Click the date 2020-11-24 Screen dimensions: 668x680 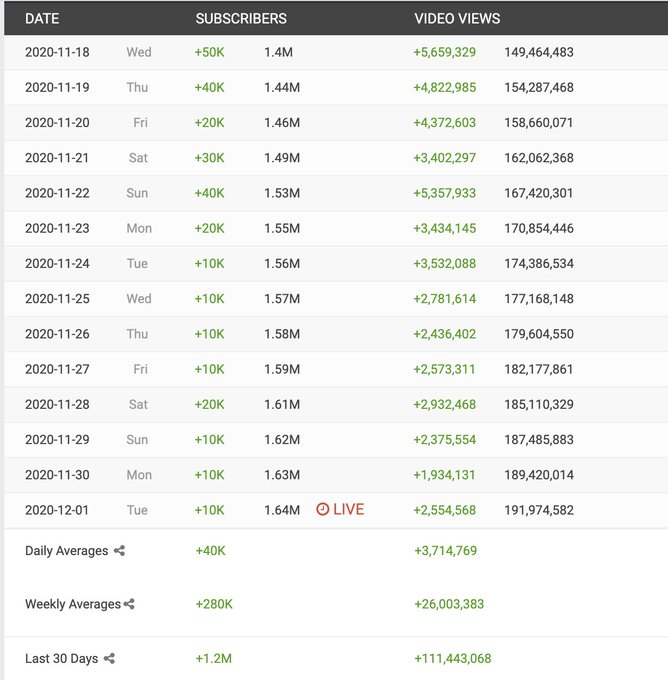coord(57,263)
